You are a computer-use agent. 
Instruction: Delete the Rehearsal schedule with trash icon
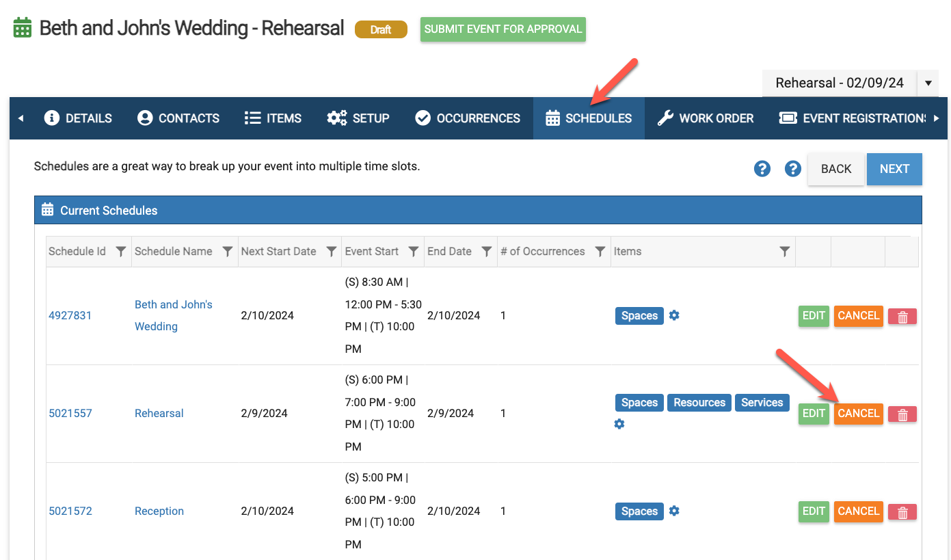coord(902,414)
